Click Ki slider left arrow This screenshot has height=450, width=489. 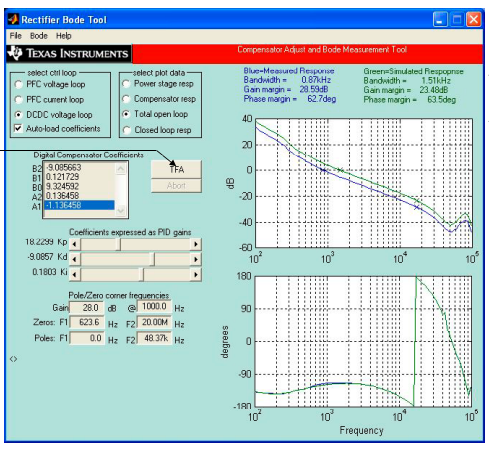tap(75, 275)
